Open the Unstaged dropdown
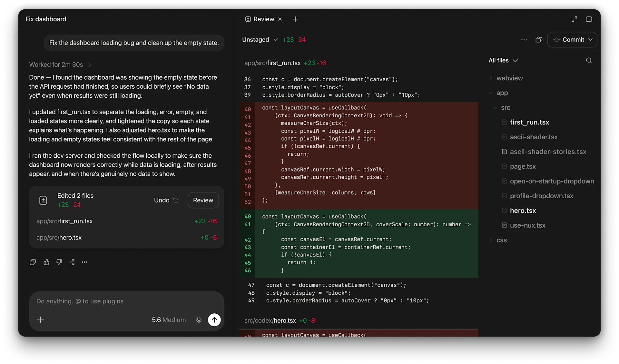 click(260, 40)
